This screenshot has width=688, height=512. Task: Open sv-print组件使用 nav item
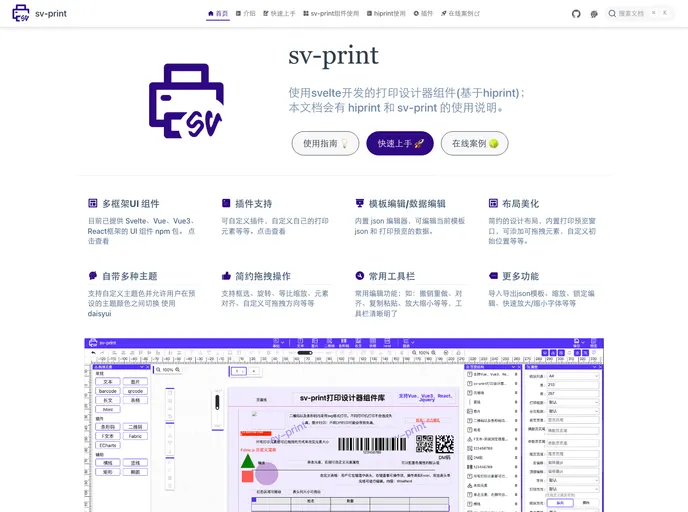[331, 14]
